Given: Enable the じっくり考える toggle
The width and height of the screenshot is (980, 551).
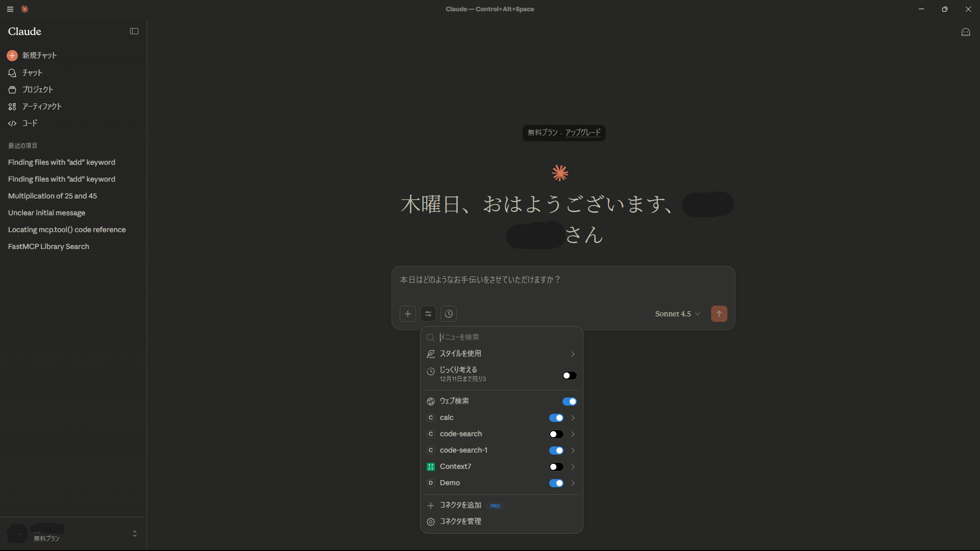Looking at the screenshot, I should coord(569,375).
